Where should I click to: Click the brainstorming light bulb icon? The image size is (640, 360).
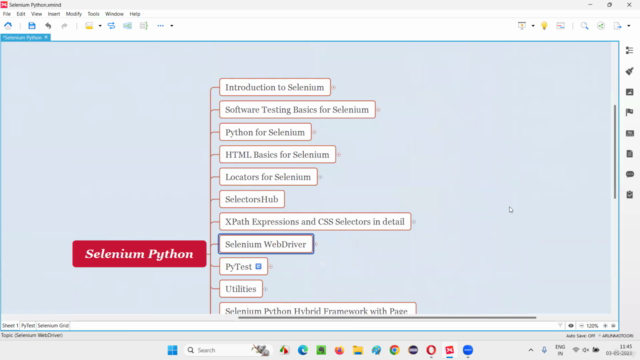click(544, 26)
